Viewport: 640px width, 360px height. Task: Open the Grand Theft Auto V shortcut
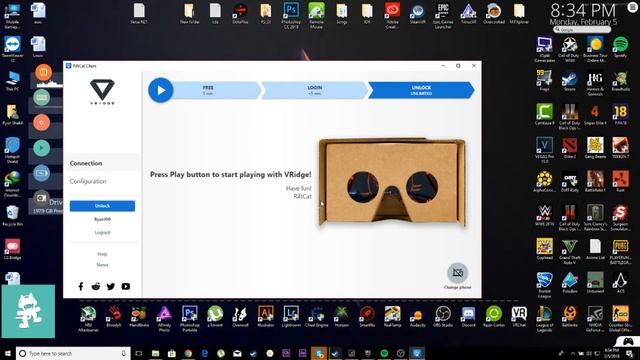(x=569, y=251)
